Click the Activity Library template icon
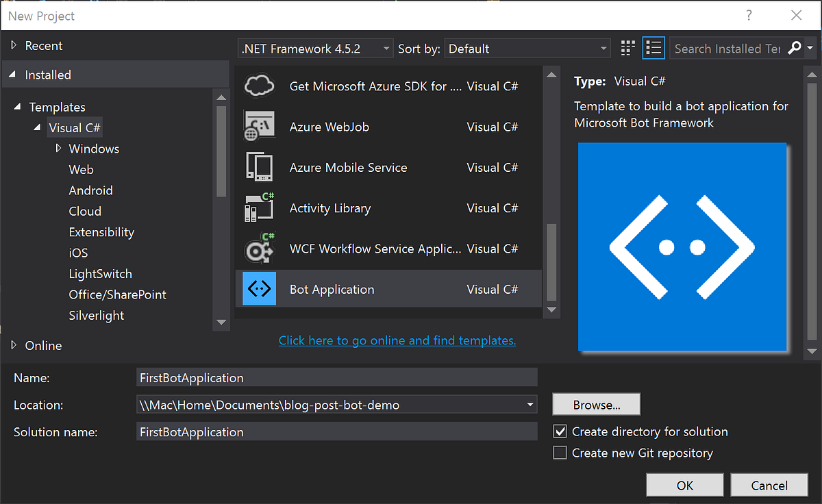 click(259, 207)
